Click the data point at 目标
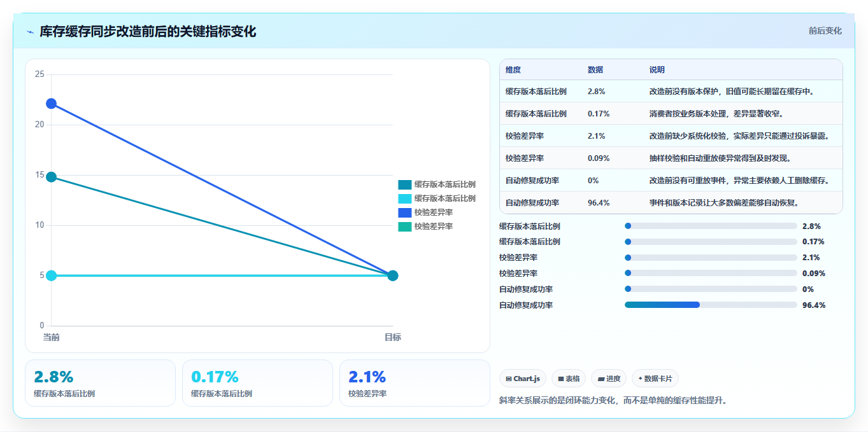Viewport: 868px width, 432px height. (393, 275)
